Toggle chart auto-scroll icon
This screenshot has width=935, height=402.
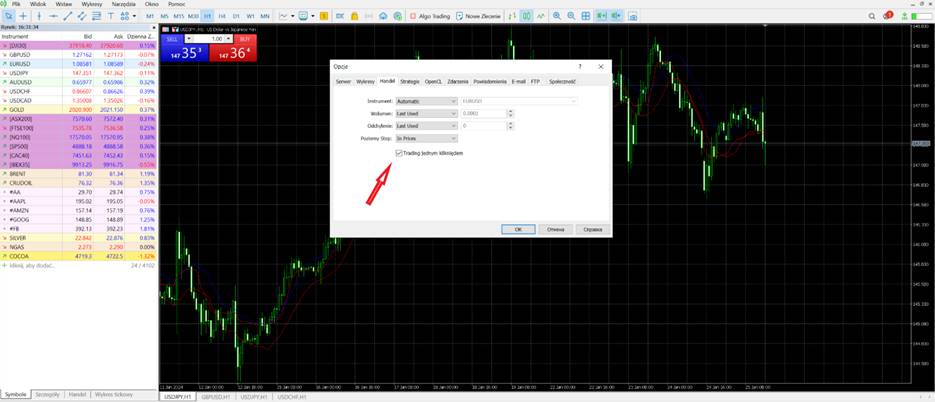coord(602,16)
